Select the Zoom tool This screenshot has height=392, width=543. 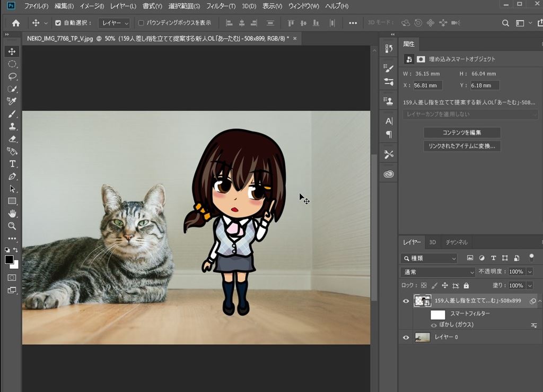pos(12,226)
